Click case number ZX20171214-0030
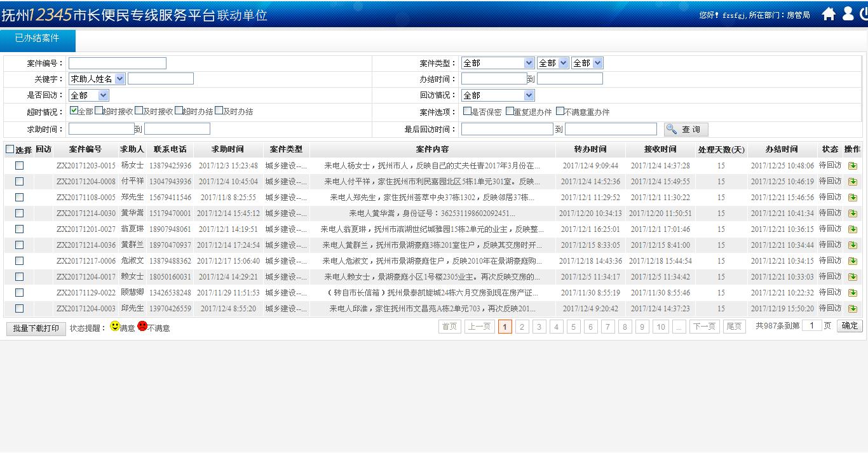868x453 pixels. pyautogui.click(x=86, y=213)
